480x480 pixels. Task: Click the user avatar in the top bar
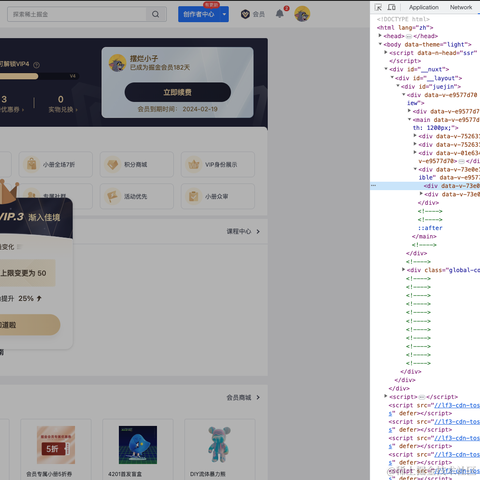tap(302, 14)
